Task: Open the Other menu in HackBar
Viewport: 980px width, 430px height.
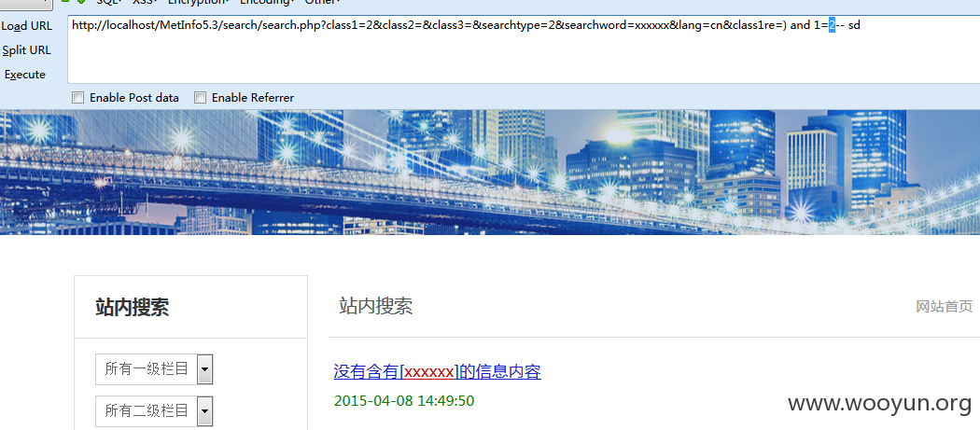Action: (x=323, y=2)
